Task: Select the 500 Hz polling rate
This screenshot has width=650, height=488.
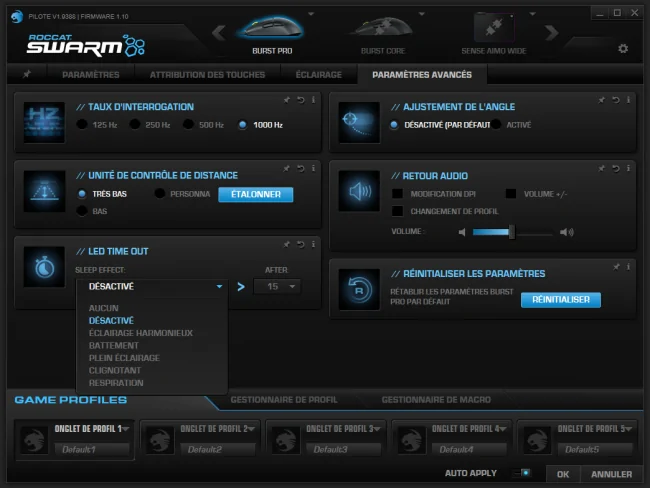Action: point(188,124)
